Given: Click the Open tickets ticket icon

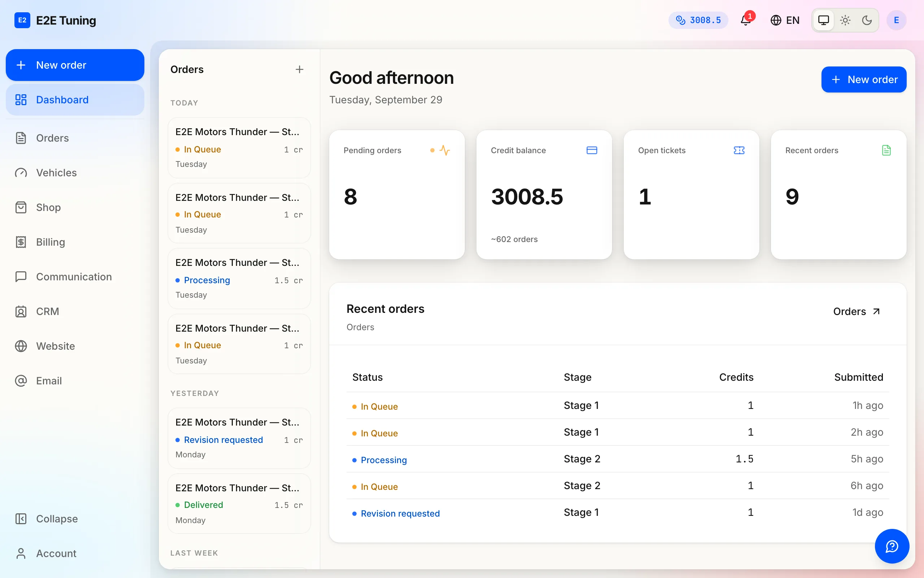Looking at the screenshot, I should [x=739, y=150].
